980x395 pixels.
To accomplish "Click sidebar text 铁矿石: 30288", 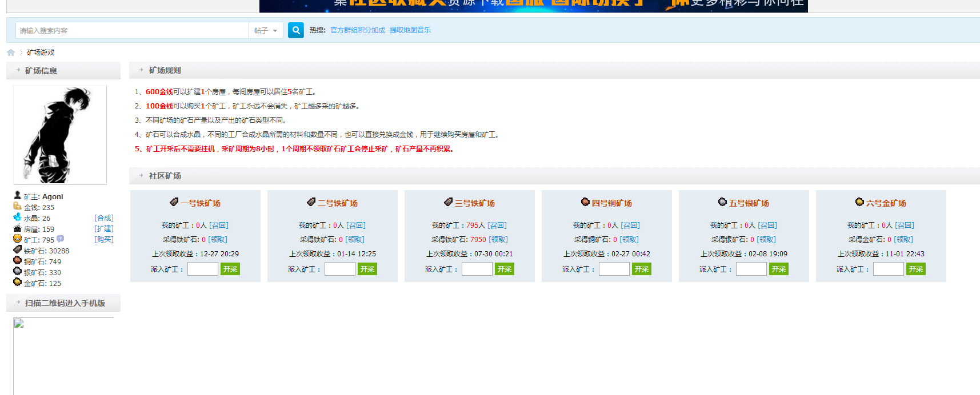I will (x=46, y=251).
